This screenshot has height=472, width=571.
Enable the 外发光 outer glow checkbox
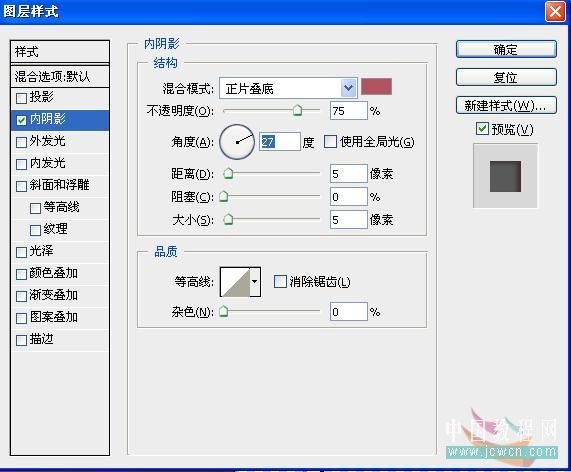pyautogui.click(x=21, y=142)
